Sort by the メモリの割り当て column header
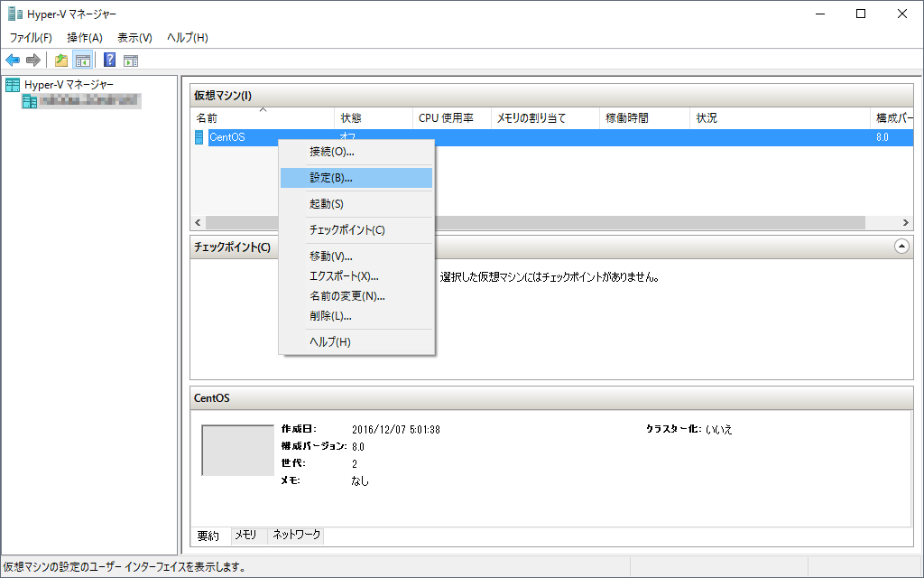This screenshot has height=578, width=924. [x=545, y=118]
